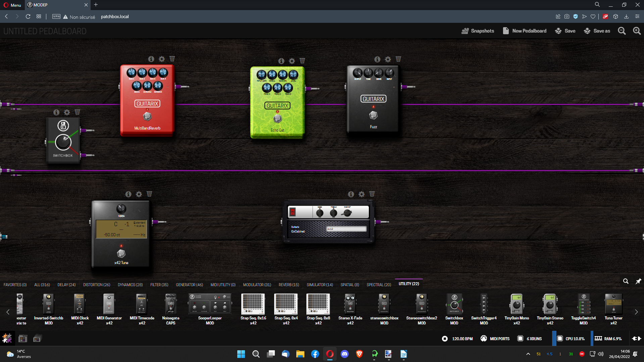Open info for the MultiBandReverb pedal
Screen dimensions: 644x362
(x=151, y=59)
